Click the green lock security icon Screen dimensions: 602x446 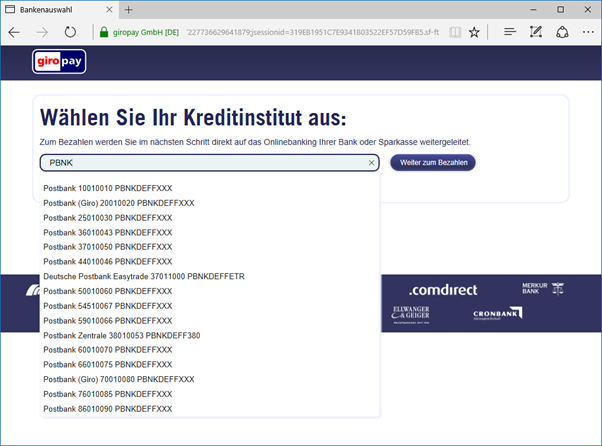[104, 32]
